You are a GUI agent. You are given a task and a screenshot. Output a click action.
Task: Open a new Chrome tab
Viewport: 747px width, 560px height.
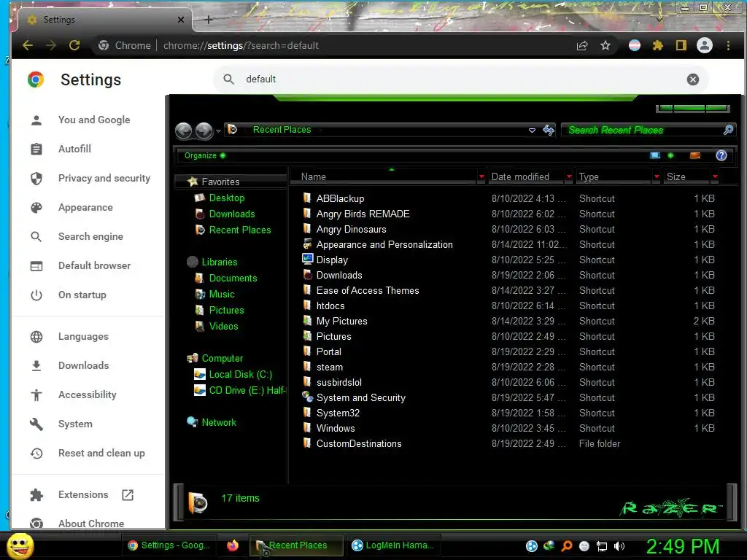point(208,20)
